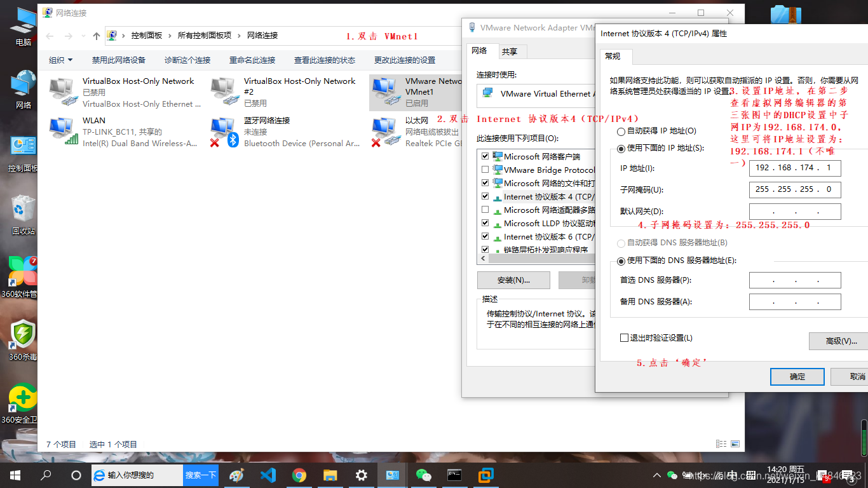The image size is (868, 488).
Task: Launch Google Chrome from taskbar
Action: [x=299, y=475]
